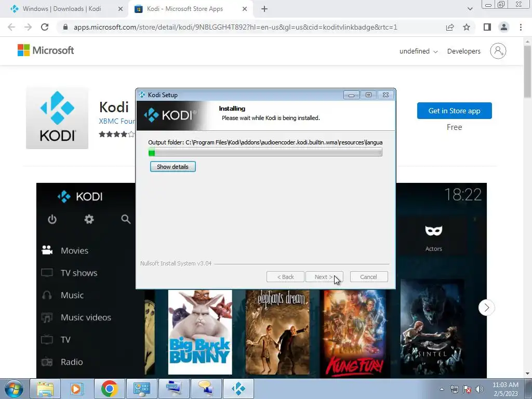Expand the undefined language dropdown
The width and height of the screenshot is (532, 399).
coord(418,51)
